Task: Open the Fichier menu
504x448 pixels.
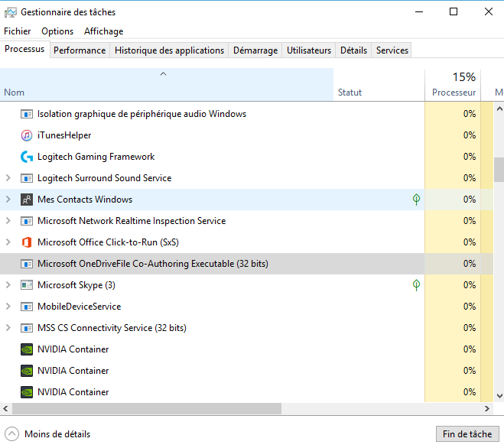Action: [18, 31]
